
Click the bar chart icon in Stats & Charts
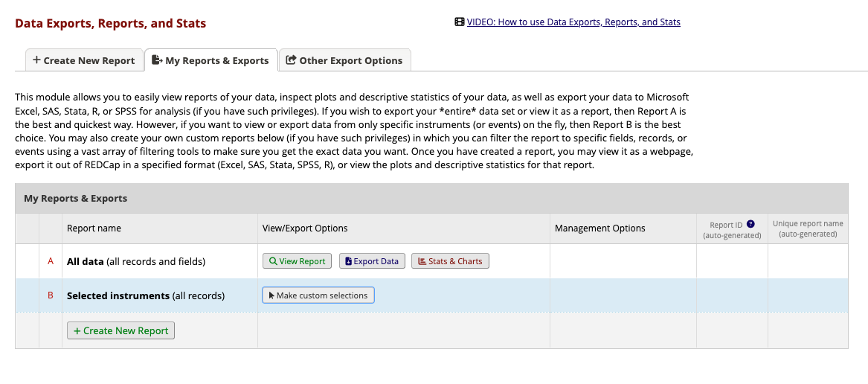pos(422,261)
